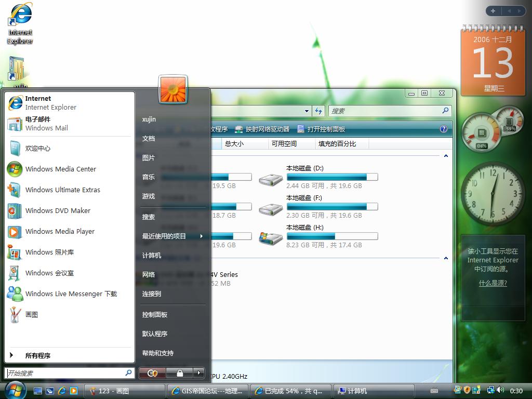
Task: Open the Internet Explorer desktop shortcut
Action: 20,24
